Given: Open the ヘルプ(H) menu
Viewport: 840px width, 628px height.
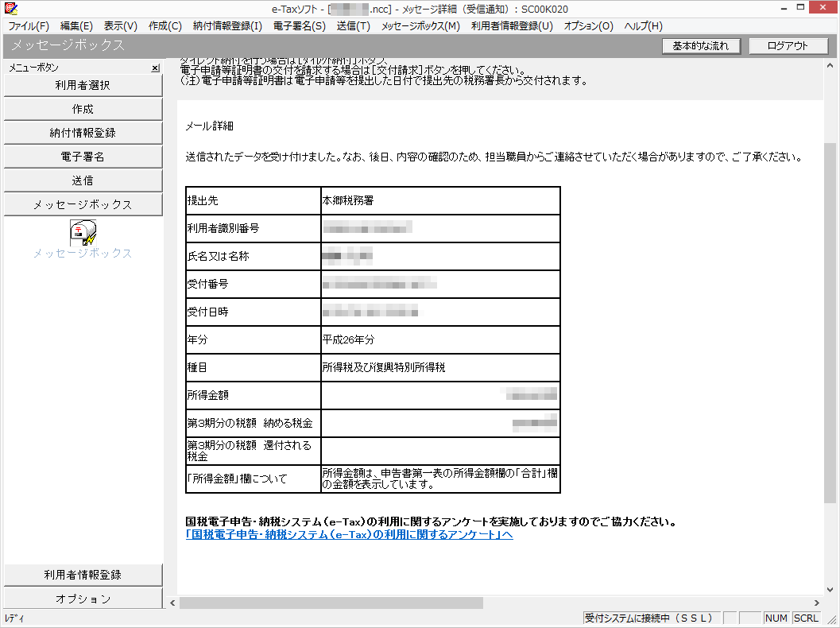Looking at the screenshot, I should (643, 25).
